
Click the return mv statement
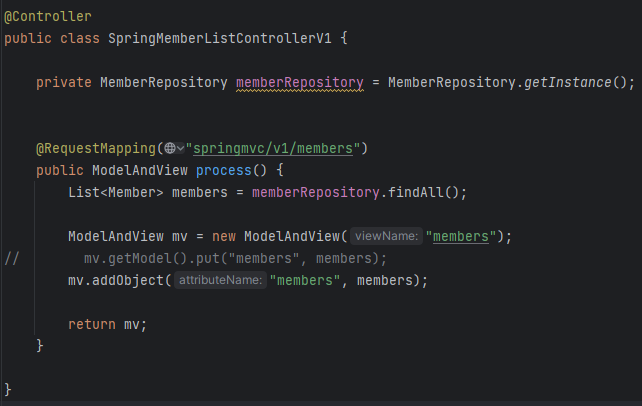107,325
